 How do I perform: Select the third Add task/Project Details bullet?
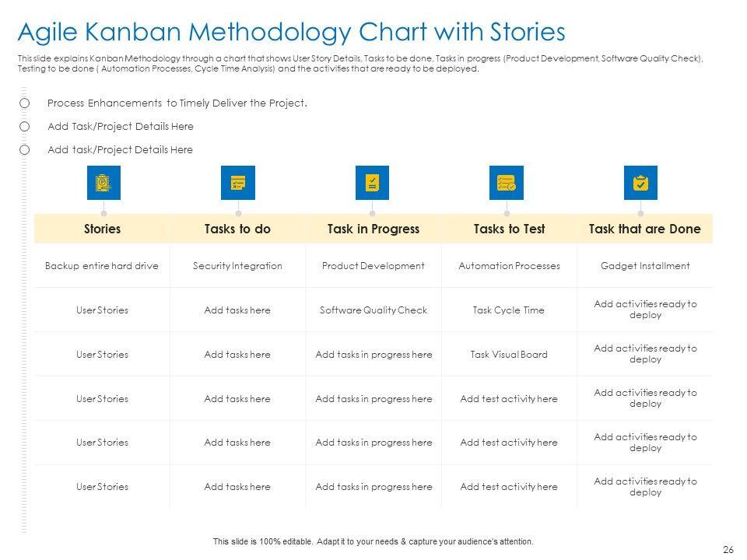click(x=25, y=150)
